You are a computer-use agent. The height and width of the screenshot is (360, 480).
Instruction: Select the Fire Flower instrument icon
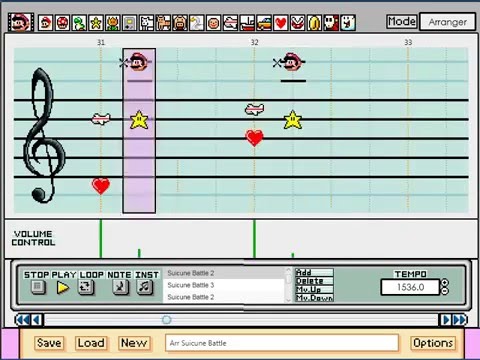click(112, 23)
